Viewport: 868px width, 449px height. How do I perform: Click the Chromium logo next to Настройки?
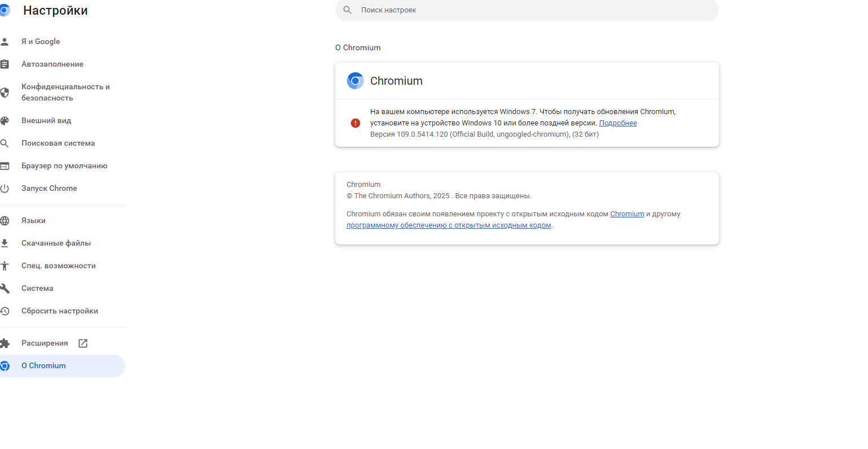point(5,10)
